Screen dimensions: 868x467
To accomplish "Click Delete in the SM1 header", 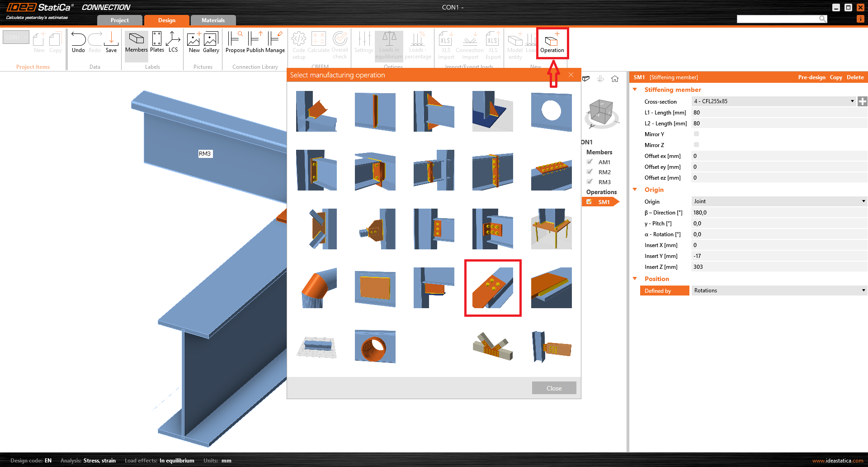I will pos(855,77).
